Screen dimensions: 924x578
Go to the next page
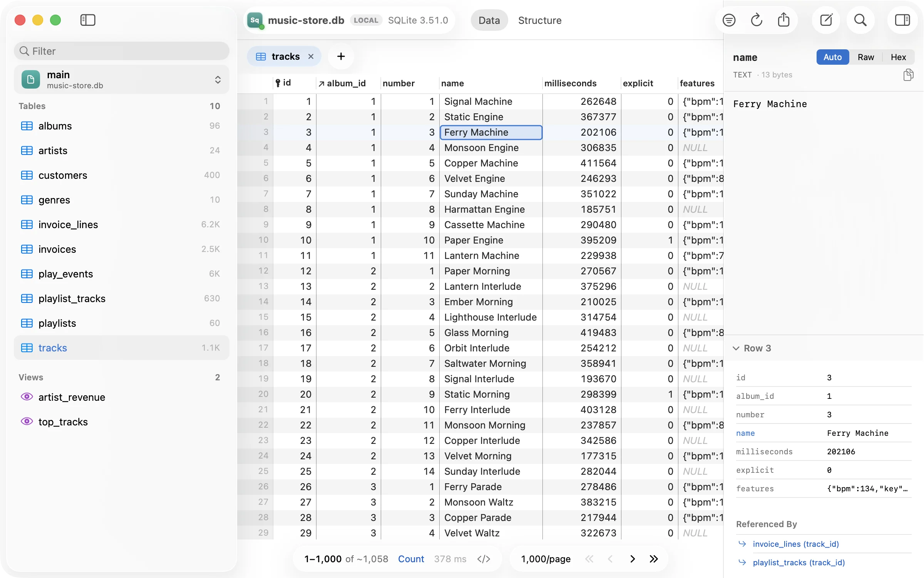tap(632, 559)
